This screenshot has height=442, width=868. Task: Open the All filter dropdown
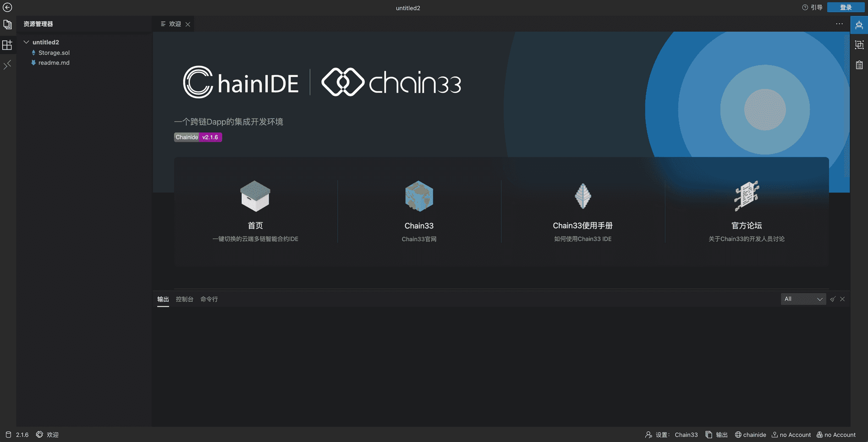pos(803,299)
